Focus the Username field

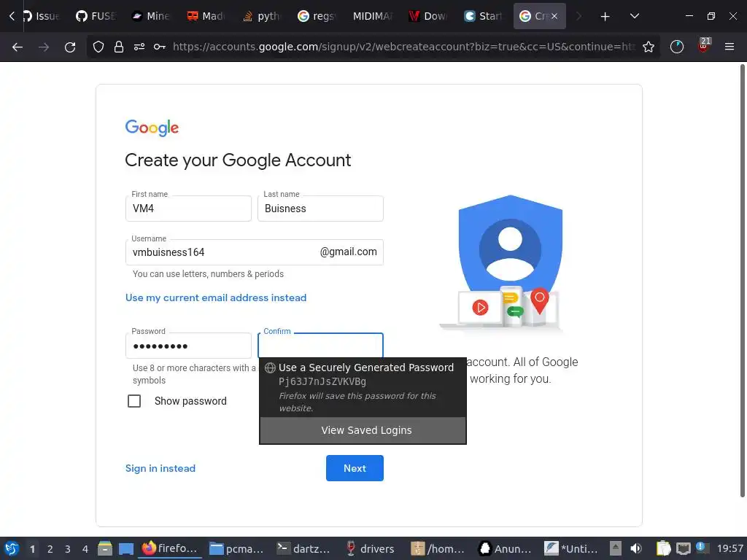coord(255,252)
